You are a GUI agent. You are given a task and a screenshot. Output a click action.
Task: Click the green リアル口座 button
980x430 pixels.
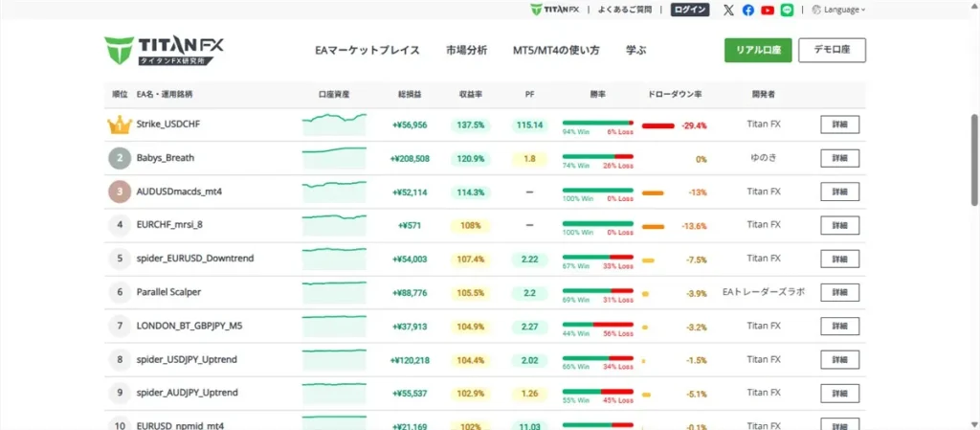point(758,50)
